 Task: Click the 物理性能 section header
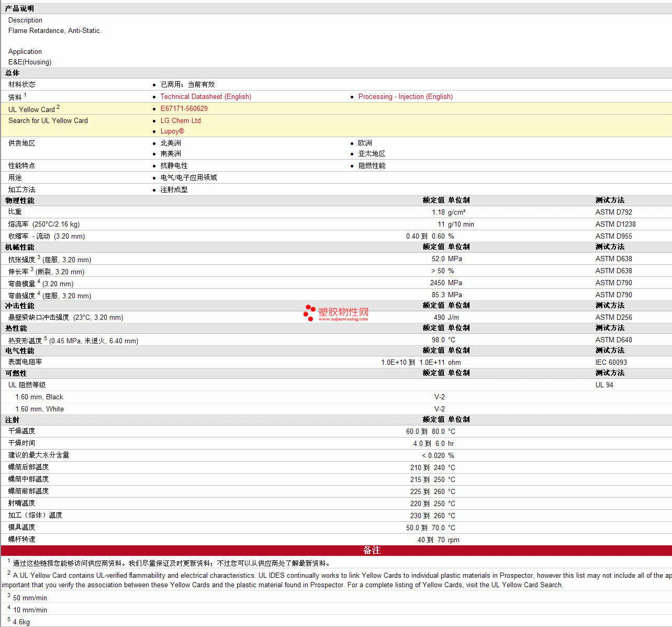coord(19,201)
